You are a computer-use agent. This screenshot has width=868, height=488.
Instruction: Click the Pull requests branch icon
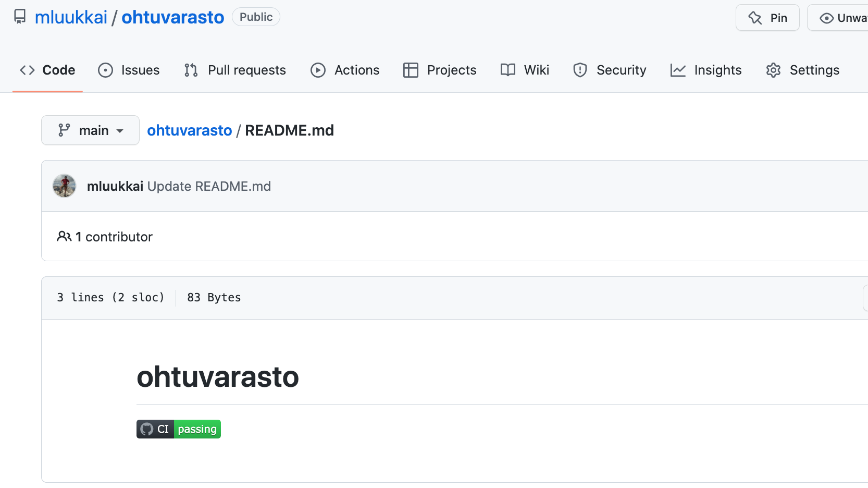click(x=191, y=70)
